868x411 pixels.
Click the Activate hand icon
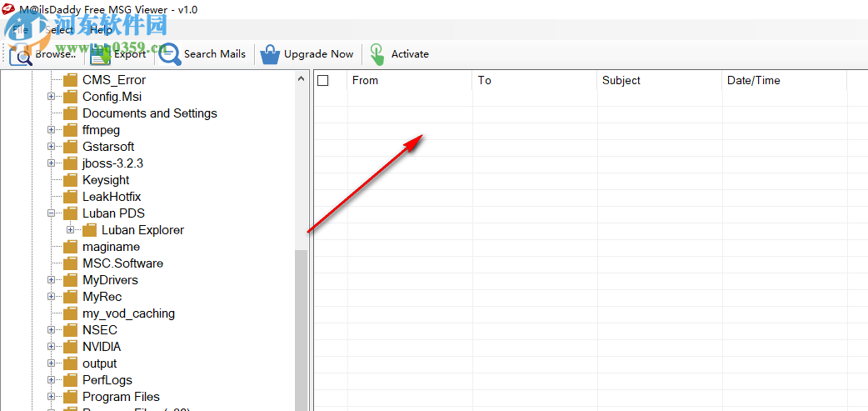[x=377, y=54]
